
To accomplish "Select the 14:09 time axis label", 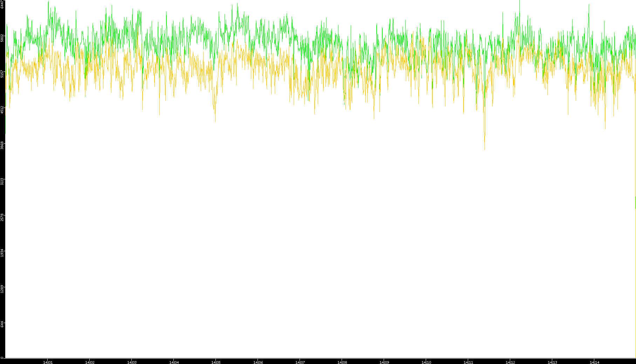I will pos(384,362).
